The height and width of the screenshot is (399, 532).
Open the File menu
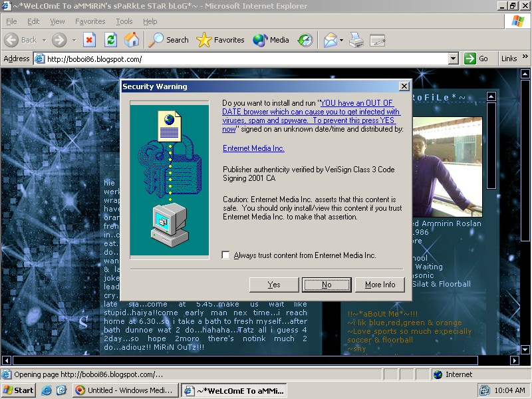(11, 21)
